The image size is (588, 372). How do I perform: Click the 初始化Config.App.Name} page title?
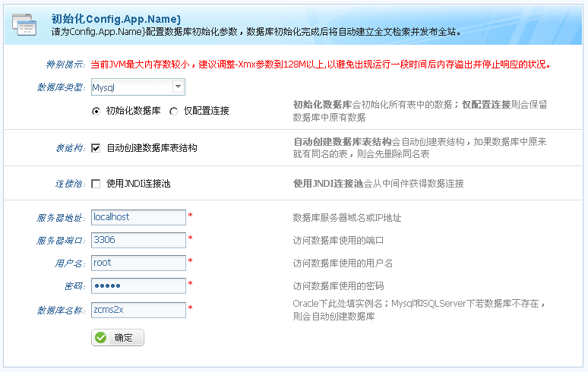[115, 18]
